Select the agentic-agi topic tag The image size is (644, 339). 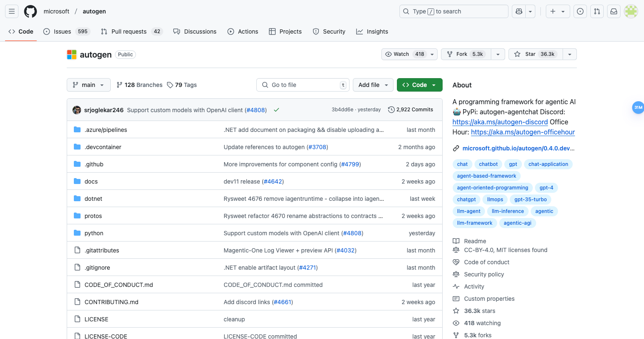[x=518, y=223]
